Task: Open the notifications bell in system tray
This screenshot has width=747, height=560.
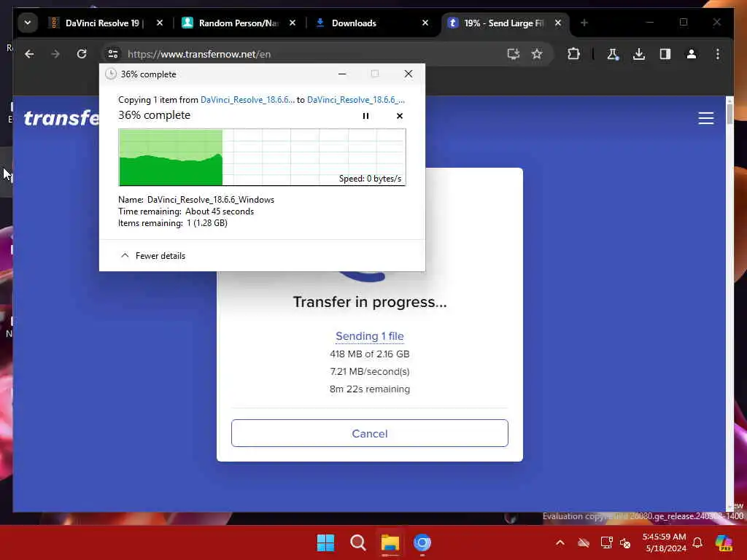Action: pyautogui.click(x=697, y=542)
